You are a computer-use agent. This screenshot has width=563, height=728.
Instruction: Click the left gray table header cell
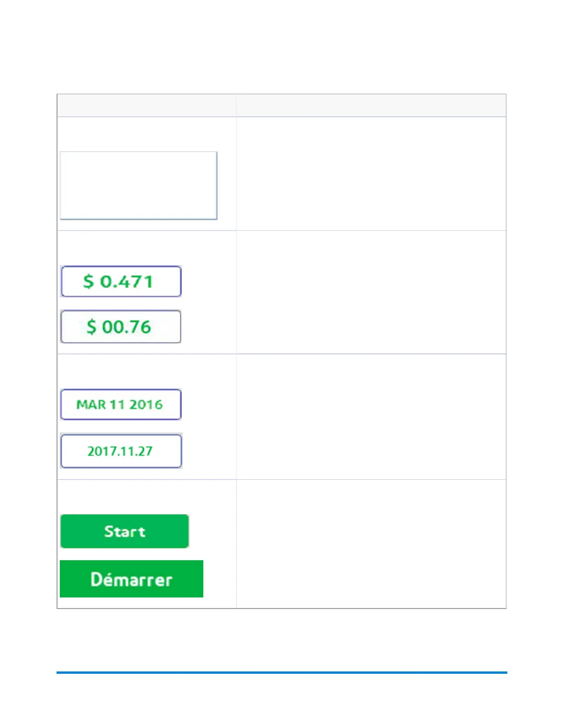(x=146, y=105)
